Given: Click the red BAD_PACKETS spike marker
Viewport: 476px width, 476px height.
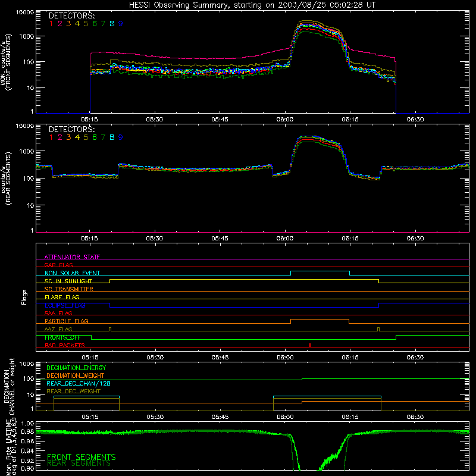Looking at the screenshot, I should click(310, 345).
